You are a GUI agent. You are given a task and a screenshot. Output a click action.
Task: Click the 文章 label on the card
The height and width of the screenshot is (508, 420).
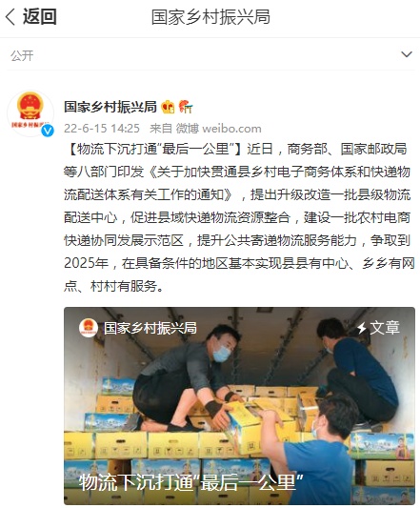385,328
